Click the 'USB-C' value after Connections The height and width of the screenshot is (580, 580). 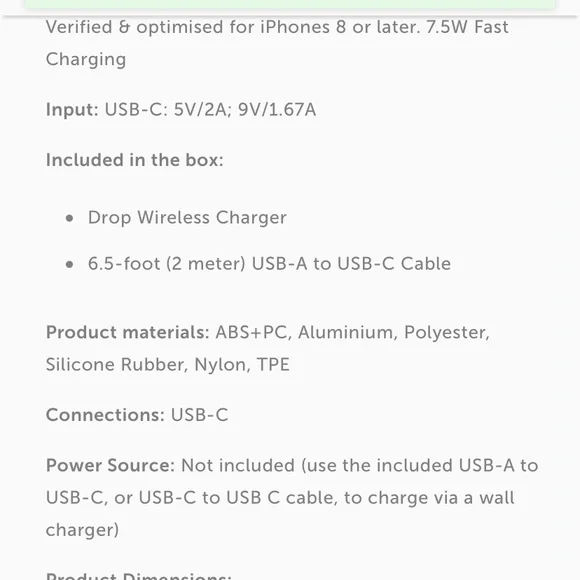click(x=199, y=415)
